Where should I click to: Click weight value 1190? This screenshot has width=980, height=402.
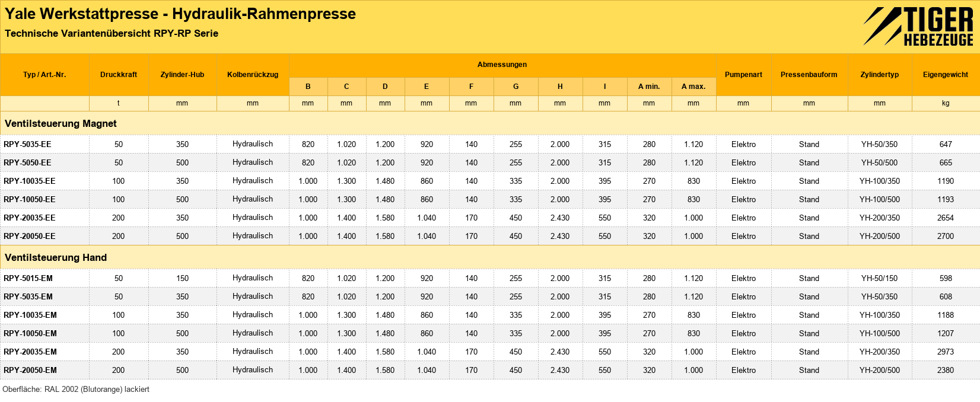point(946,181)
